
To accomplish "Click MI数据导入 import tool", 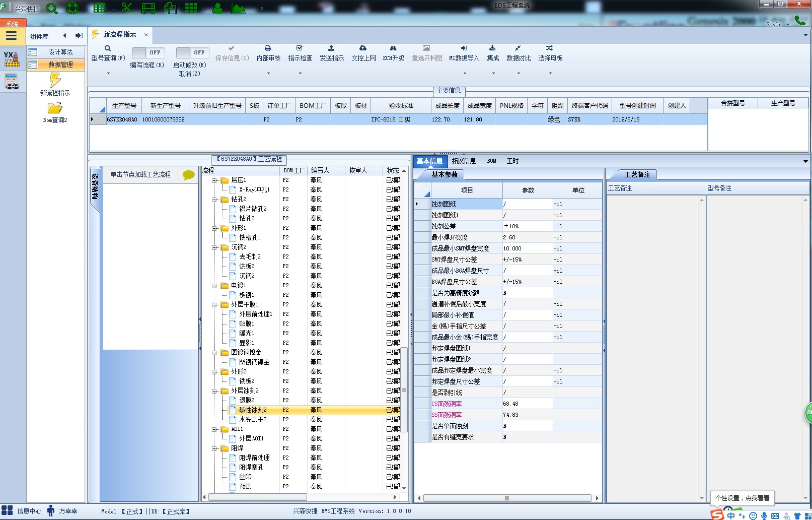I will (x=464, y=53).
